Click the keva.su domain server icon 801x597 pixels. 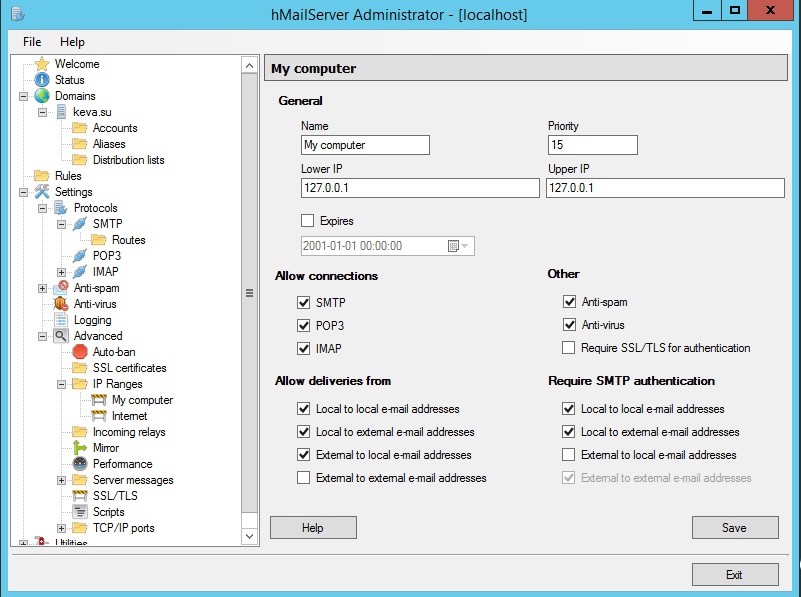(x=61, y=112)
